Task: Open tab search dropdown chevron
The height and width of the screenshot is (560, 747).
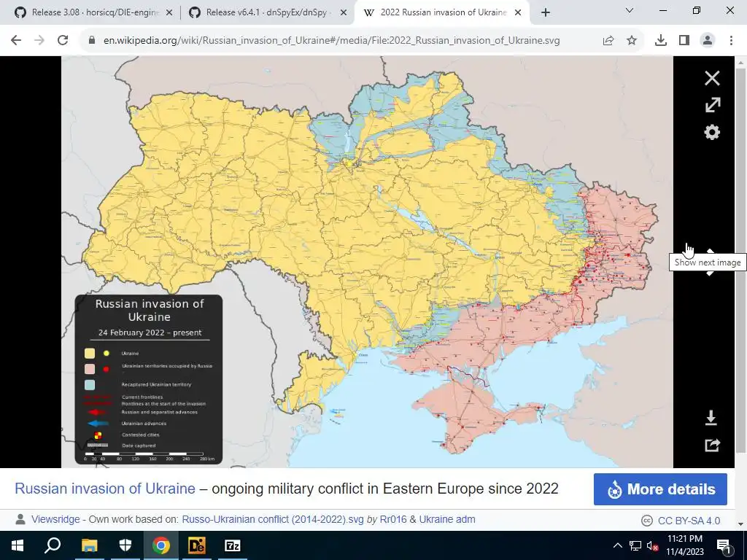Action: pyautogui.click(x=630, y=10)
